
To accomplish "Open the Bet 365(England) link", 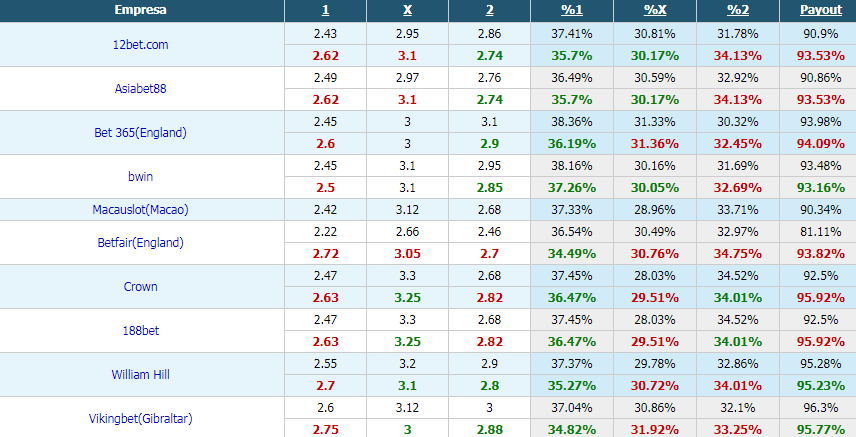I will click(140, 133).
